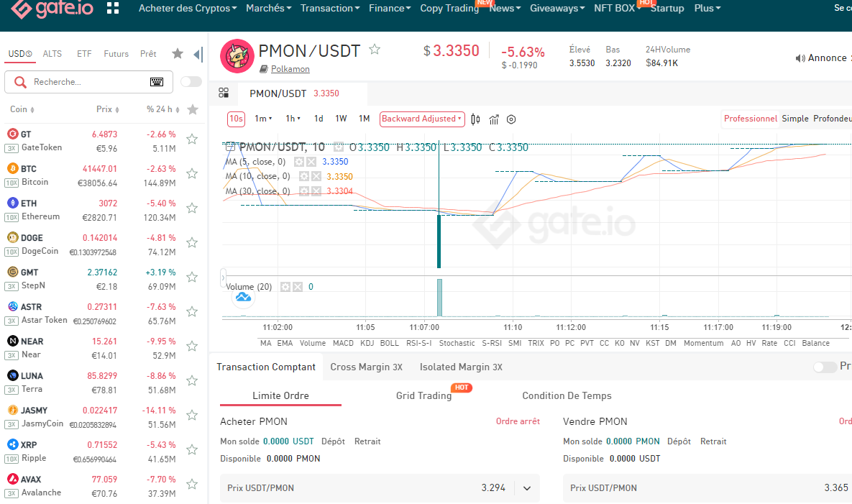Switch to ALTS market tab

52,54
